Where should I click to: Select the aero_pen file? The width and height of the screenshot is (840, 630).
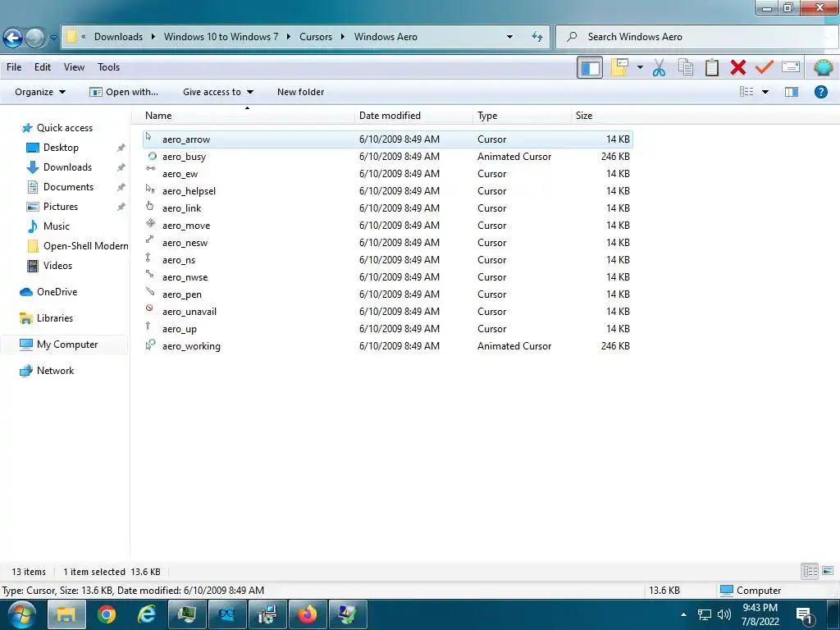(x=388, y=294)
